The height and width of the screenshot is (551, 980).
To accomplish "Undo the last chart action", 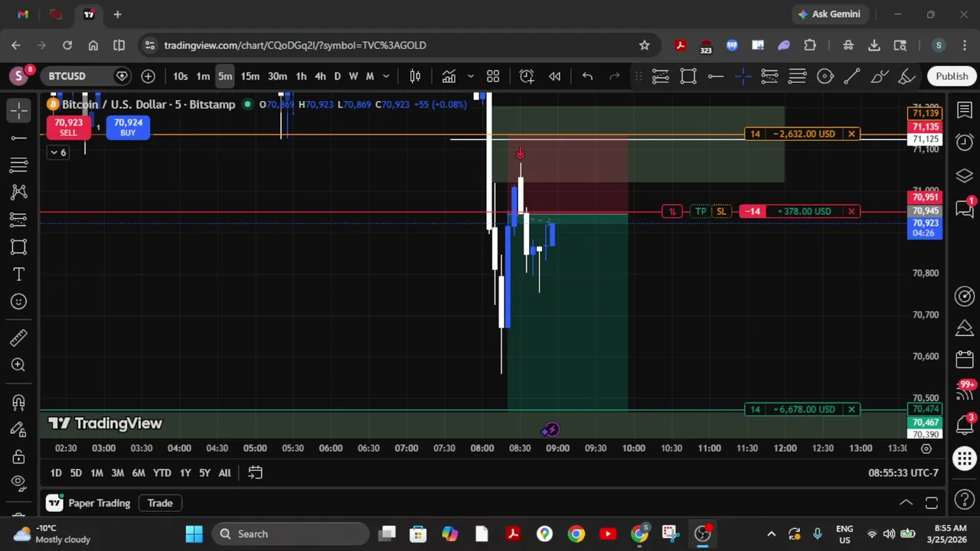I will (587, 76).
